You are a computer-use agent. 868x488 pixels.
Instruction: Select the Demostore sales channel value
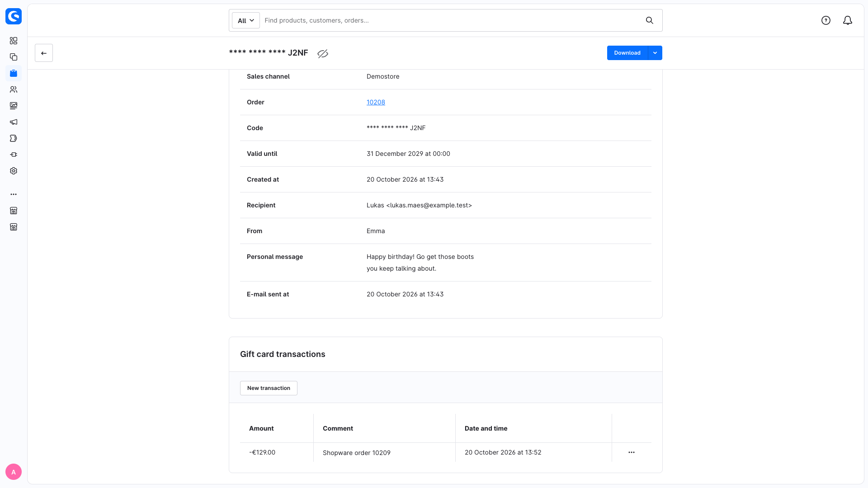click(383, 76)
